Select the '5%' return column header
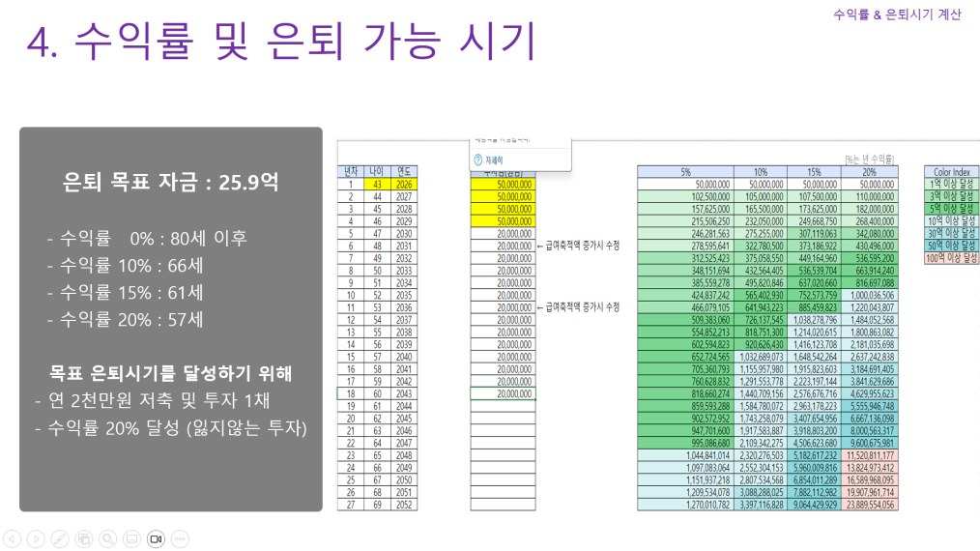 685,172
